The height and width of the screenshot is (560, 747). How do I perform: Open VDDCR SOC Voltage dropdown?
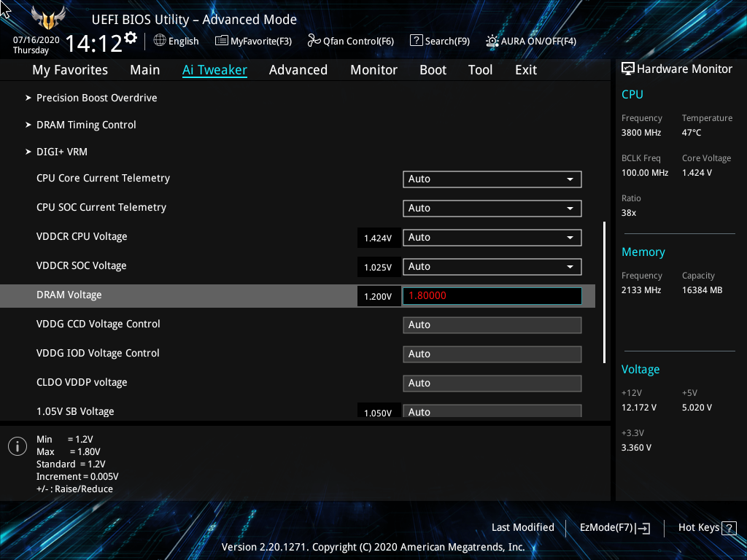coord(492,267)
